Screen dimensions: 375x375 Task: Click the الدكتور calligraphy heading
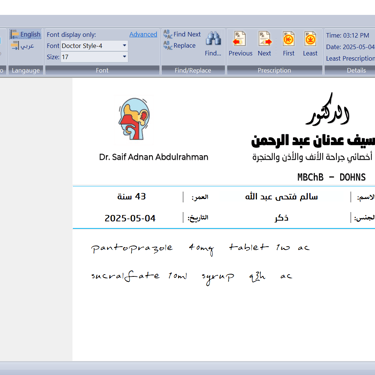[328, 110]
